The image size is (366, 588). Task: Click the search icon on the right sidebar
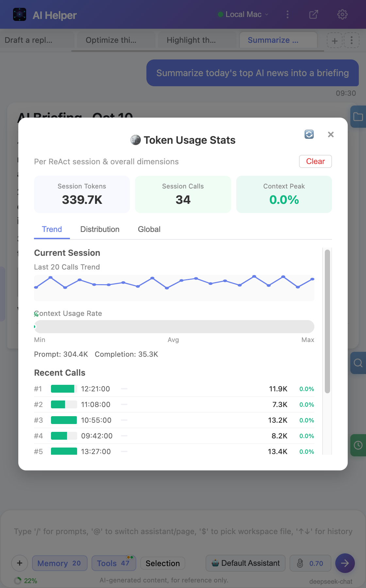tap(358, 363)
